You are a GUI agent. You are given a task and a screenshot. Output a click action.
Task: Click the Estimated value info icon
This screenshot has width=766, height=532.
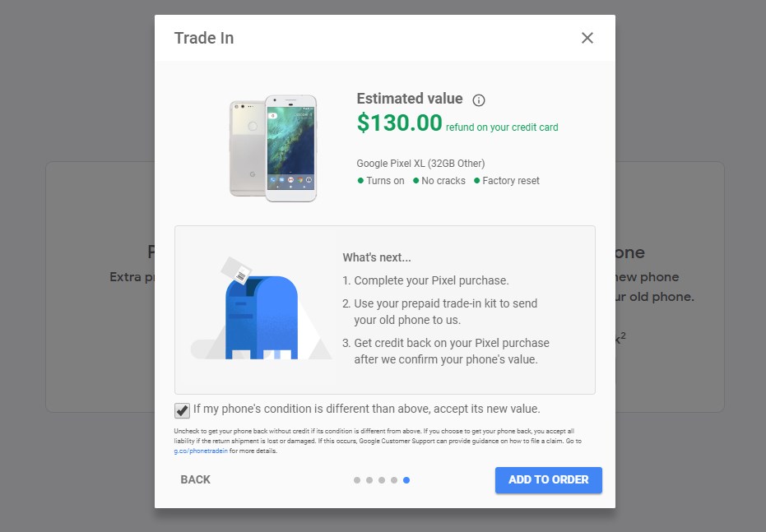pyautogui.click(x=479, y=100)
